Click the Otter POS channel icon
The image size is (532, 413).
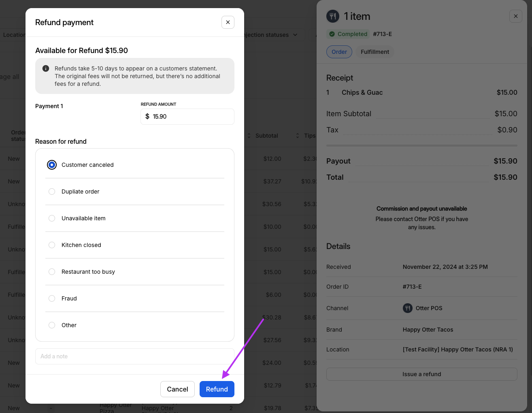(407, 308)
